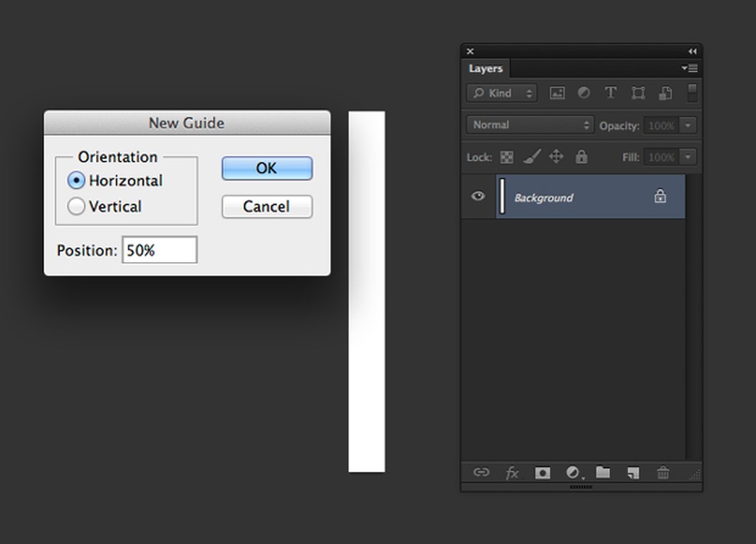This screenshot has width=756, height=544.
Task: Click the add layer style fx icon
Action: click(x=512, y=473)
